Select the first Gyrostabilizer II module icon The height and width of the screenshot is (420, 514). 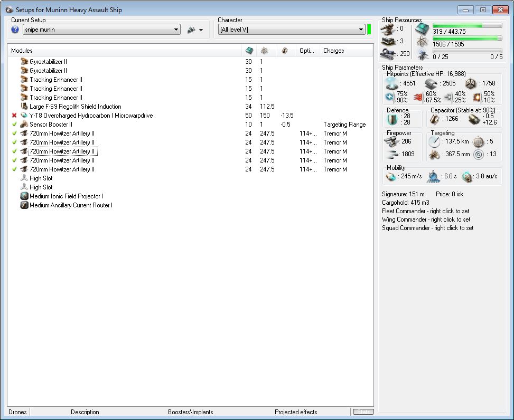coord(24,62)
